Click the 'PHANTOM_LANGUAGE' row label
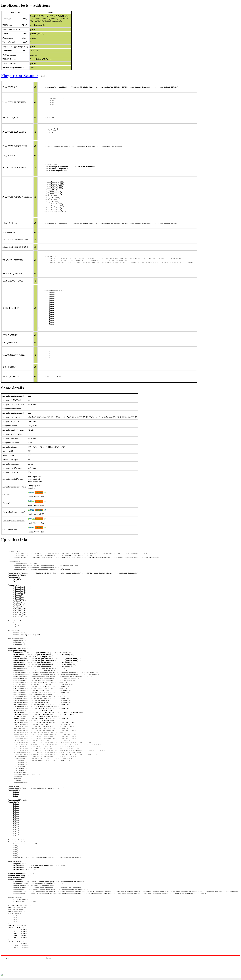 pyautogui.click(x=14, y=132)
